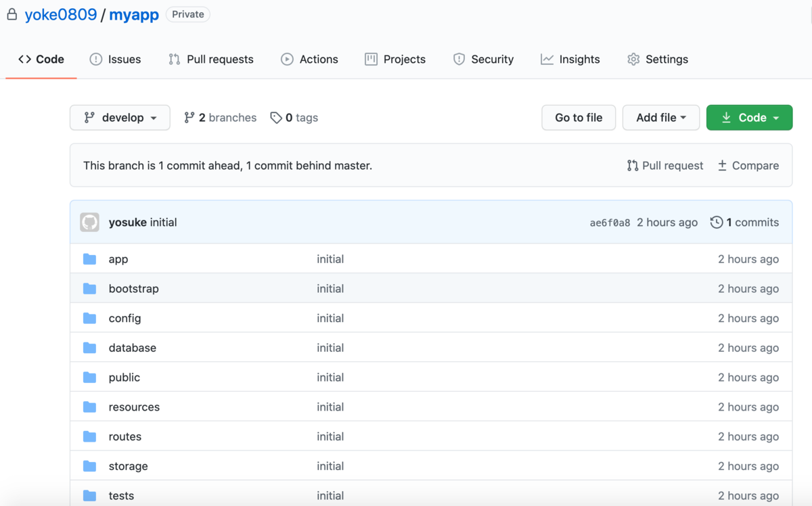Open the resources folder
812x506 pixels.
(135, 407)
